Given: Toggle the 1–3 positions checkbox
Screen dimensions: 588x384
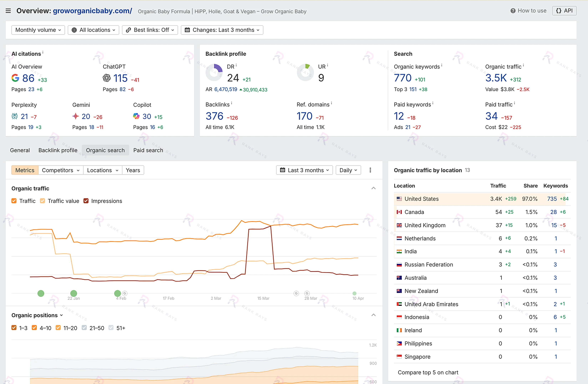Looking at the screenshot, I should point(14,328).
